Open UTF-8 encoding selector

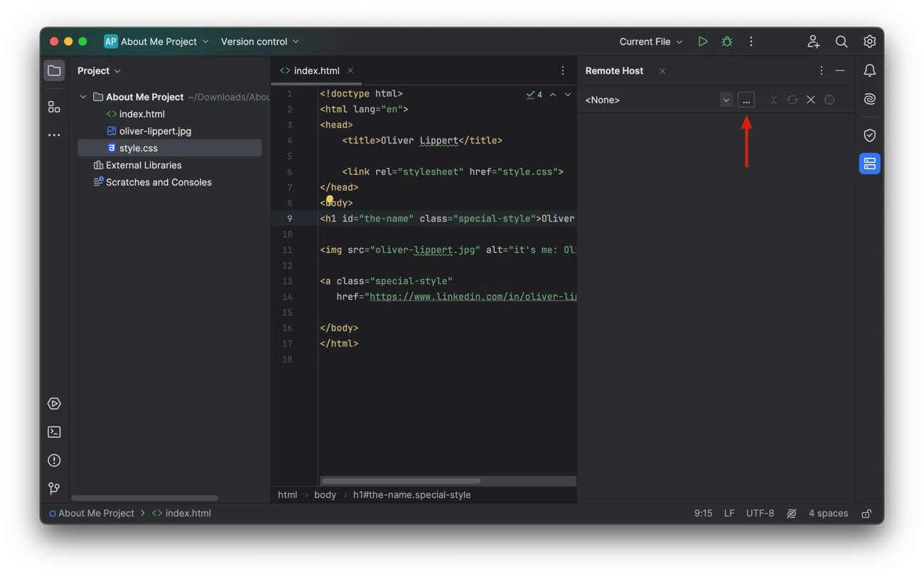pos(760,513)
